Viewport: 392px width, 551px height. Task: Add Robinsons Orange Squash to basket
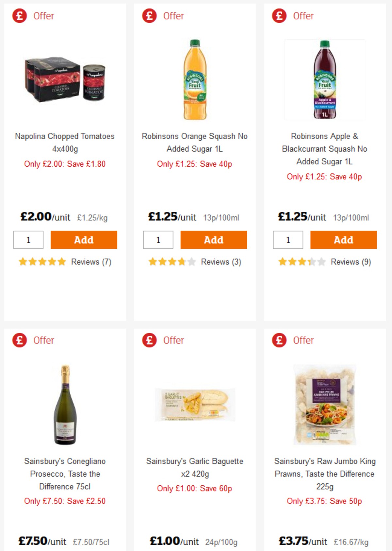point(213,240)
